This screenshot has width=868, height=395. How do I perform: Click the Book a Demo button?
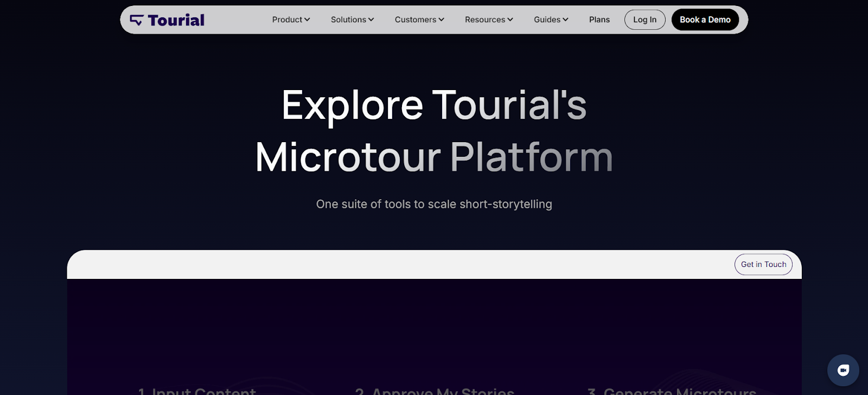705,20
